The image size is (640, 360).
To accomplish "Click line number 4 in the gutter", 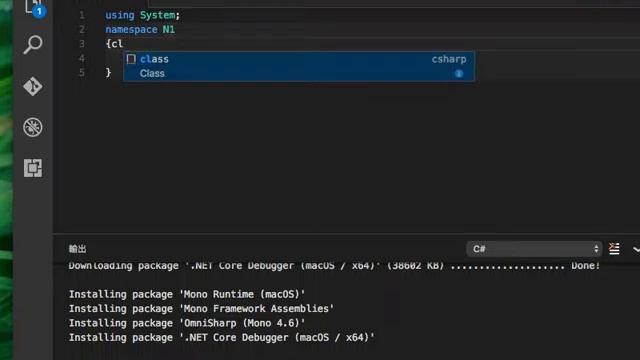I will 82,58.
